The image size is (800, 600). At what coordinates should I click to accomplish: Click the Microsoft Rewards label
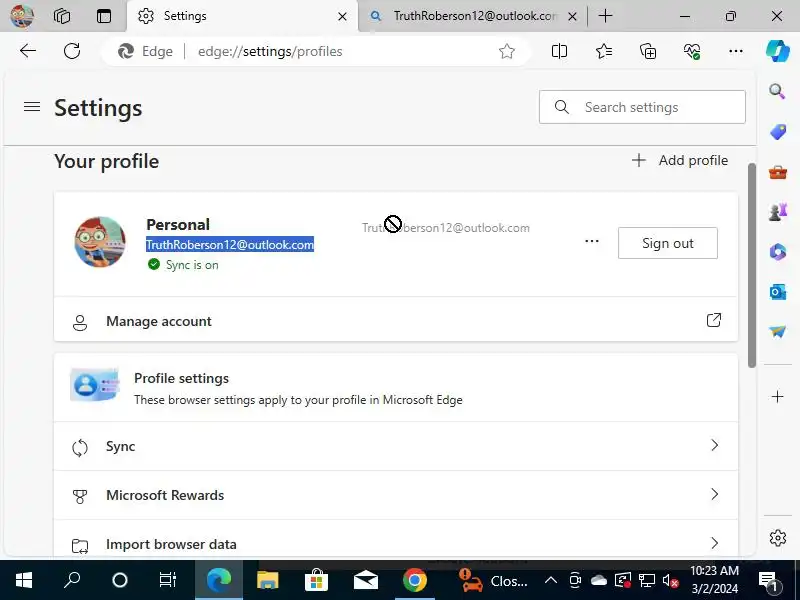click(x=165, y=495)
